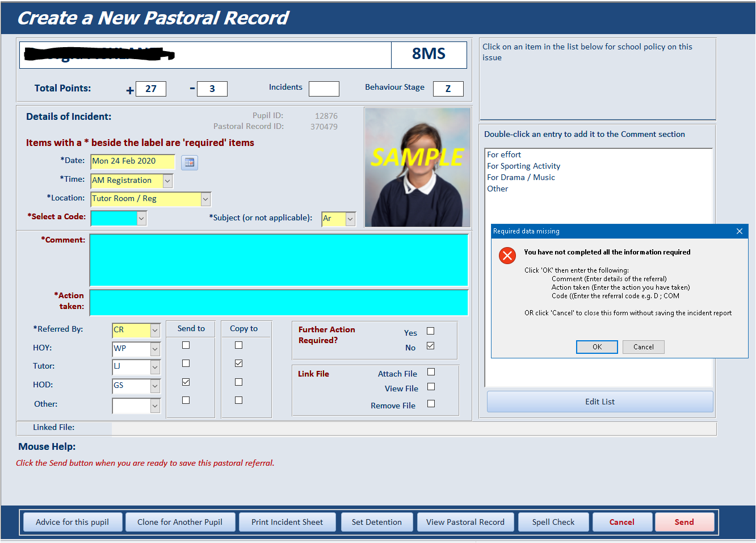This screenshot has height=543, width=756.
Task: Expand the HOD dropdown showing GS
Action: click(x=155, y=386)
